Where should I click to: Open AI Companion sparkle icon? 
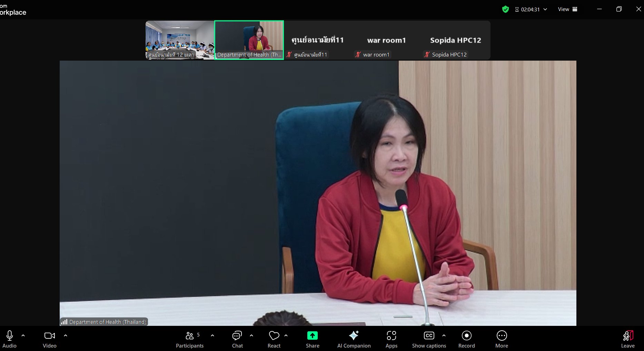coord(354,339)
